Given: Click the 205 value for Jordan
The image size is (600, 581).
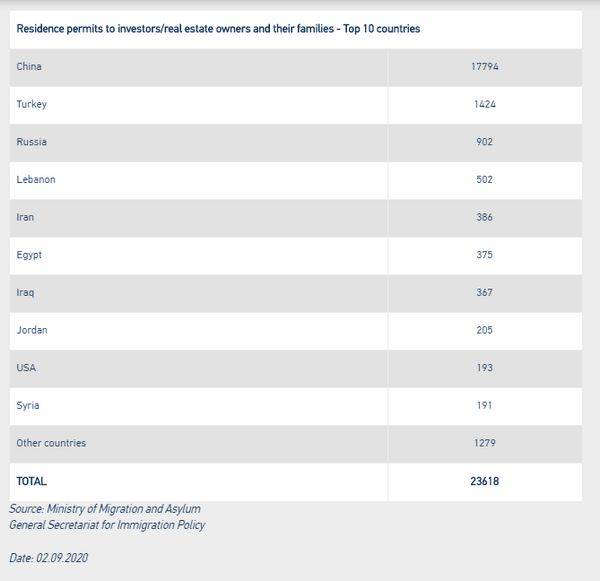Looking at the screenshot, I should [484, 330].
